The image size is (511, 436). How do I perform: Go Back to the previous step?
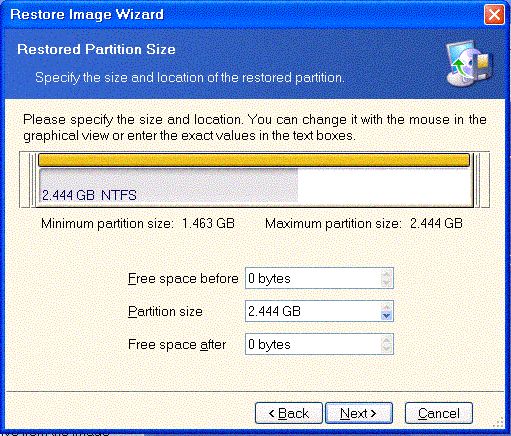289,413
